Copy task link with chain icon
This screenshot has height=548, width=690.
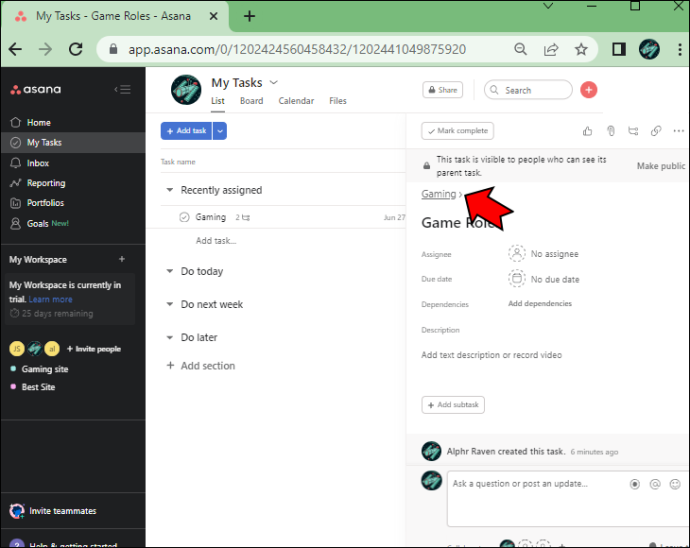pos(656,131)
